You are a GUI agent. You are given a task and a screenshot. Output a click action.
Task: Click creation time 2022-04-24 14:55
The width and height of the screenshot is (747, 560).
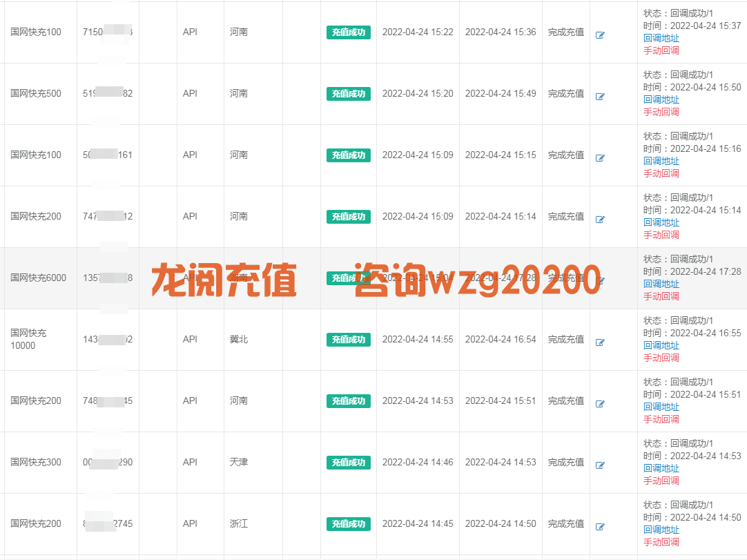pos(418,339)
